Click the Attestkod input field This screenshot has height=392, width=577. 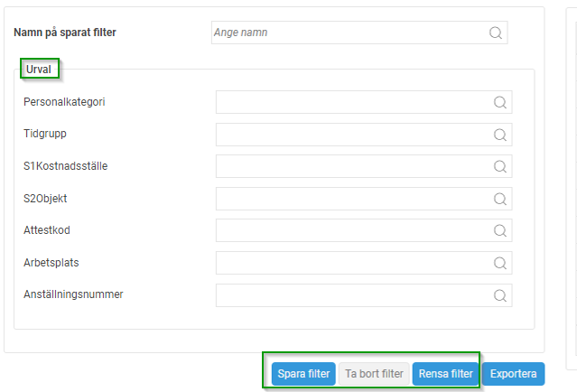(352, 230)
